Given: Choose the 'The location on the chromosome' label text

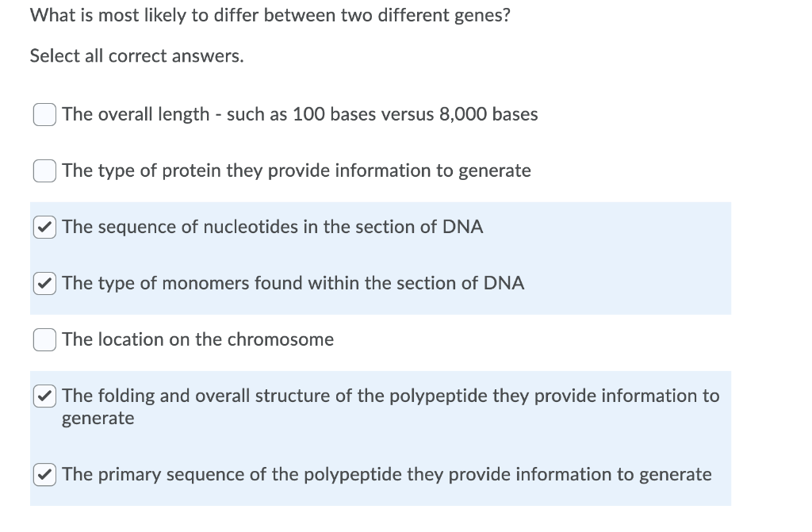Looking at the screenshot, I should [x=197, y=340].
